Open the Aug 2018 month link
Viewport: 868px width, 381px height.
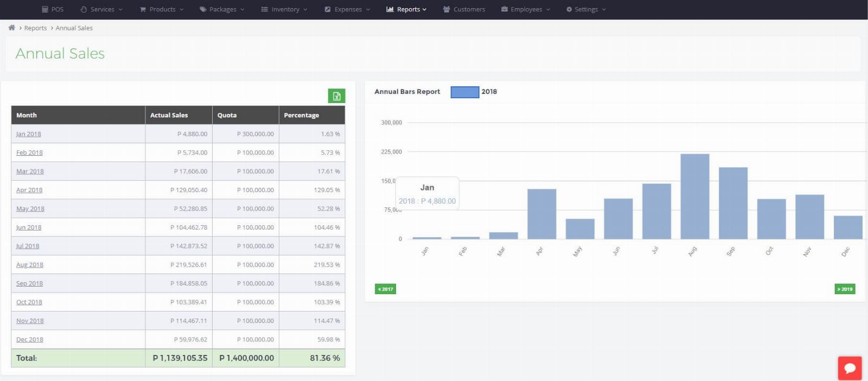pos(30,265)
